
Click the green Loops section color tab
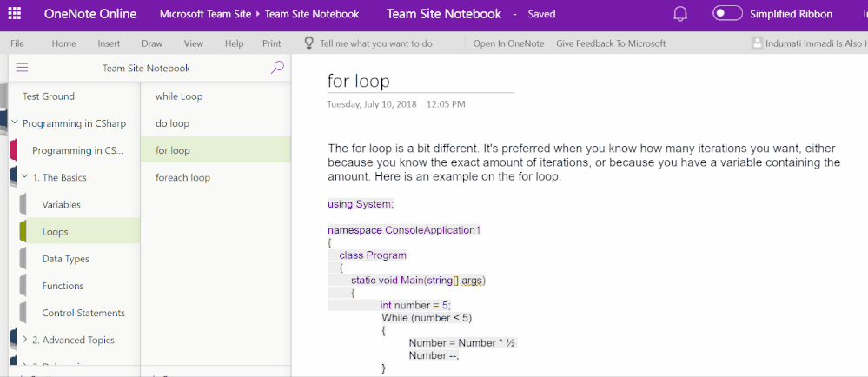coord(23,231)
